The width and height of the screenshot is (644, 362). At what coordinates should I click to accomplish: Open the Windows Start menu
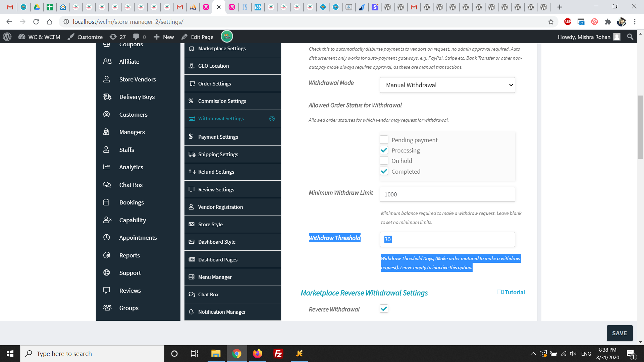point(10,354)
